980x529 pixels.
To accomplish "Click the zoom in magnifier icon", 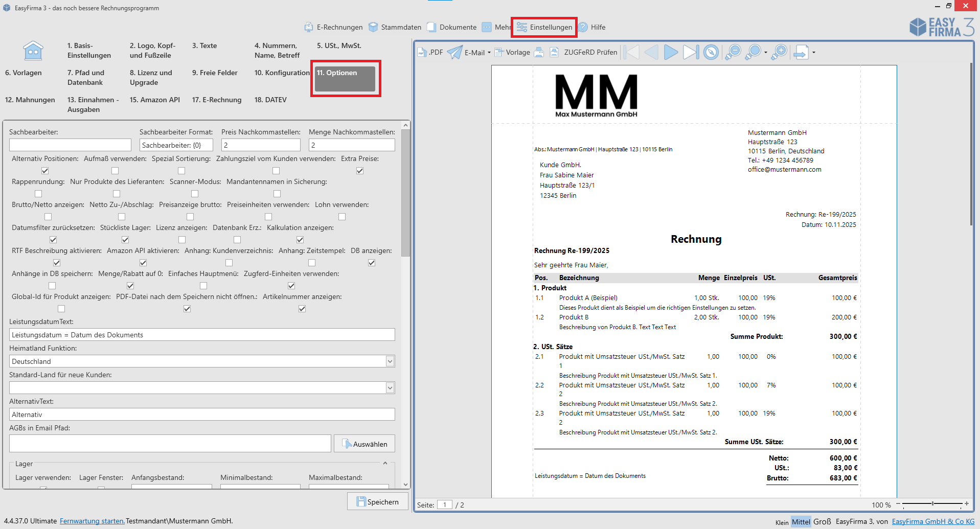I will click(779, 52).
